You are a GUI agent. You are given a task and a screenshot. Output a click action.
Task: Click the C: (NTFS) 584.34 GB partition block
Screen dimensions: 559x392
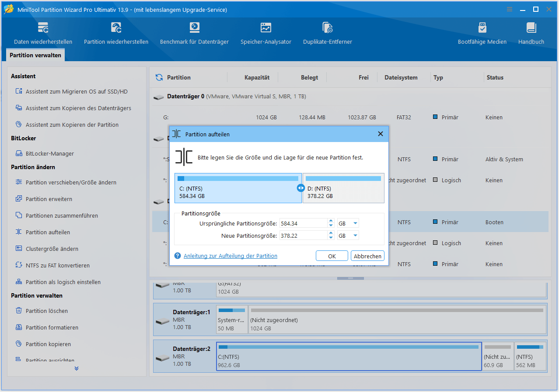pyautogui.click(x=238, y=188)
